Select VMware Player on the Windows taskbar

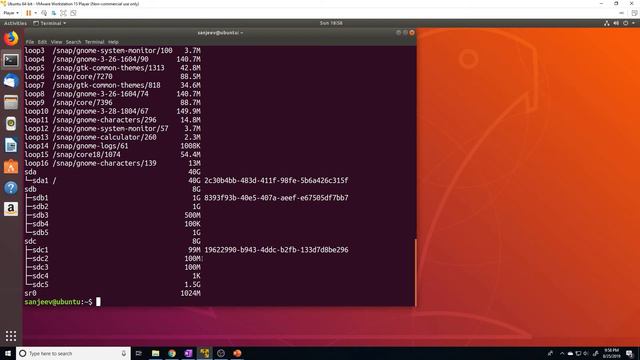pyautogui.click(x=204, y=353)
